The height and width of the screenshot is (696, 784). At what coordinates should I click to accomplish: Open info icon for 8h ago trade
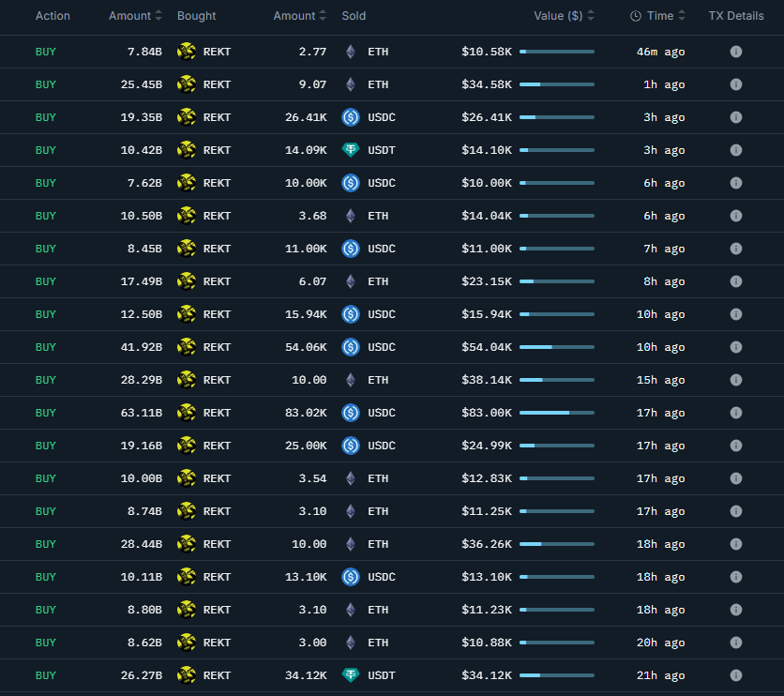pyautogui.click(x=735, y=281)
